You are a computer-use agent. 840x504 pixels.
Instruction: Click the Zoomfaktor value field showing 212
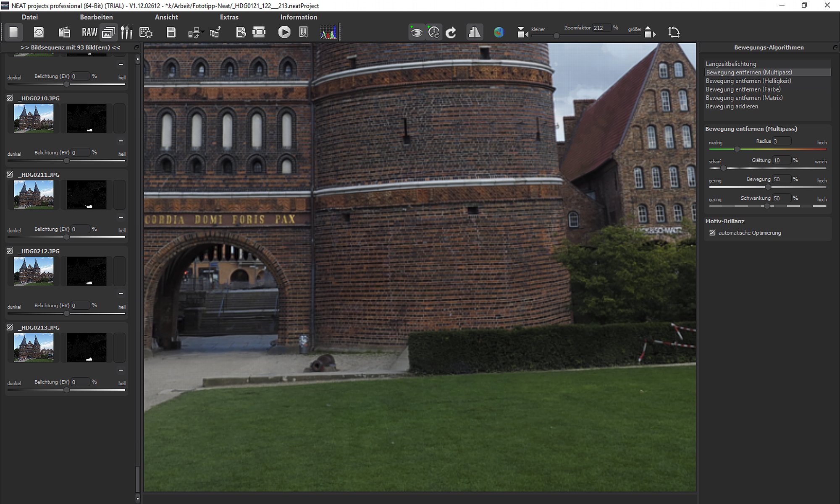[x=601, y=28]
